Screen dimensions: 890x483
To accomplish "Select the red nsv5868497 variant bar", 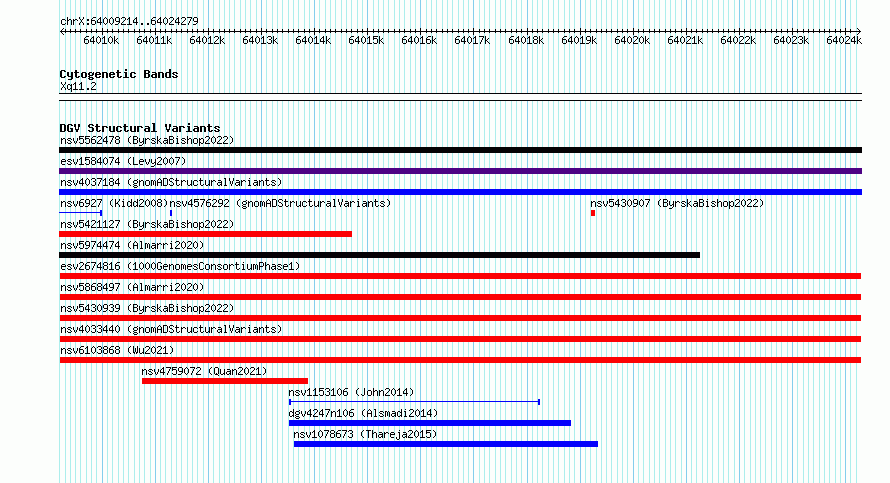I will 460,297.
